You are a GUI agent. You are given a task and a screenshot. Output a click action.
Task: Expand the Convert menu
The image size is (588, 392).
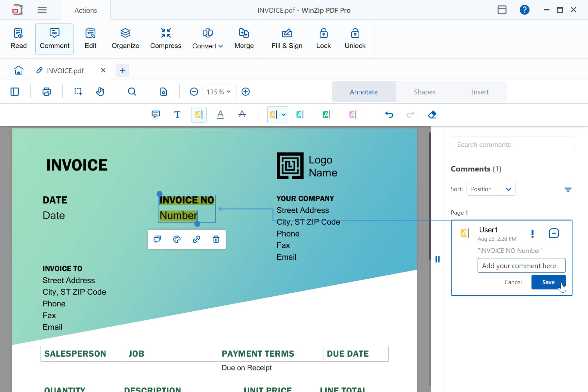click(x=207, y=39)
